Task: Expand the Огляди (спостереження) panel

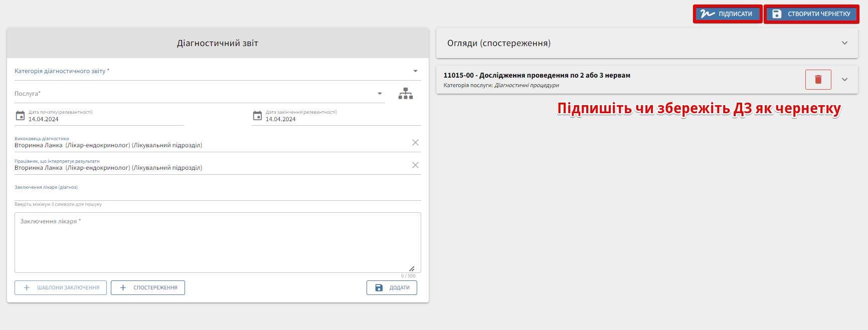Action: [844, 43]
